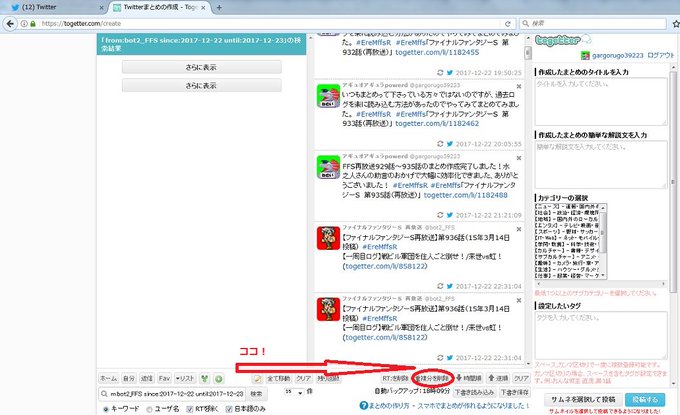Click the 設定したいタグ input box
The width and height of the screenshot is (680, 415).
pos(601,335)
